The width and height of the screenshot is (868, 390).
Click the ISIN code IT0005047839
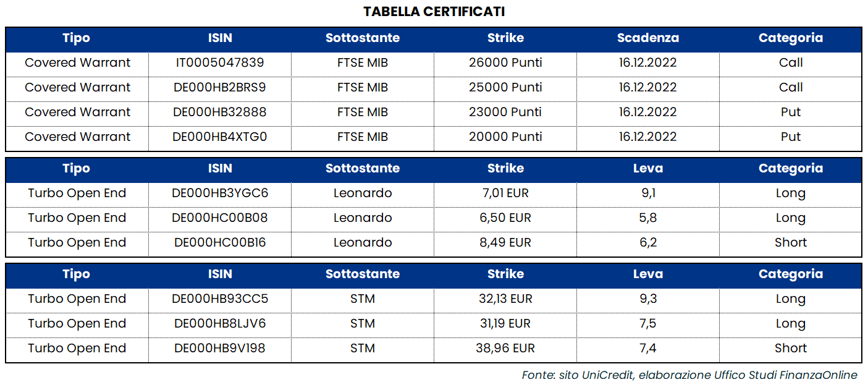(220, 62)
